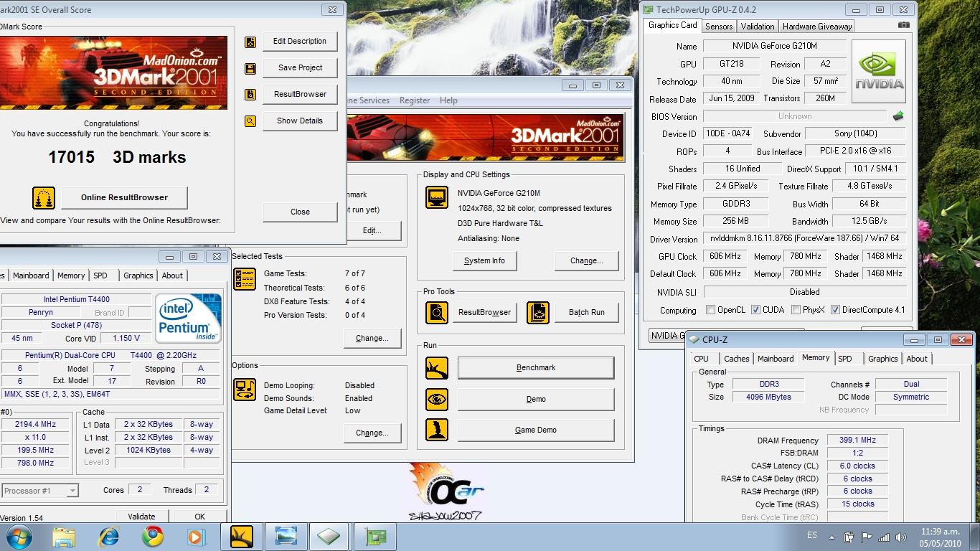Switch to the Sensors tab in GPU-Z
The width and height of the screenshot is (980, 551).
pos(719,26)
